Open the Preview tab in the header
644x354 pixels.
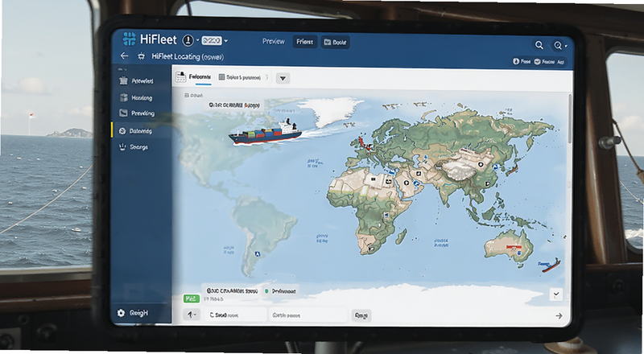coord(273,42)
